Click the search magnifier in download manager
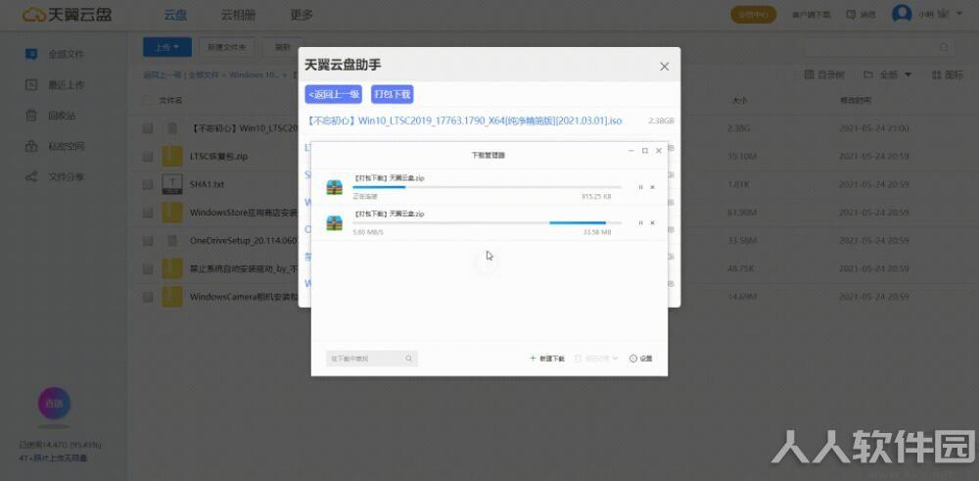The height and width of the screenshot is (481, 980). click(x=409, y=359)
